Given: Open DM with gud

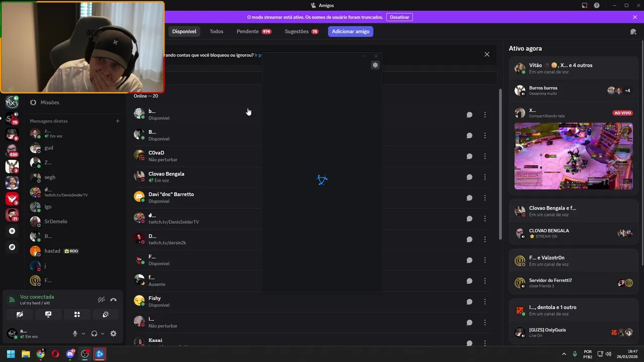Looking at the screenshot, I should tap(75, 148).
